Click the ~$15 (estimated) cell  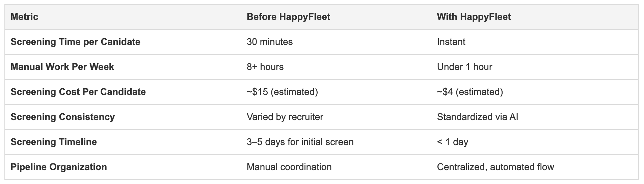point(282,92)
